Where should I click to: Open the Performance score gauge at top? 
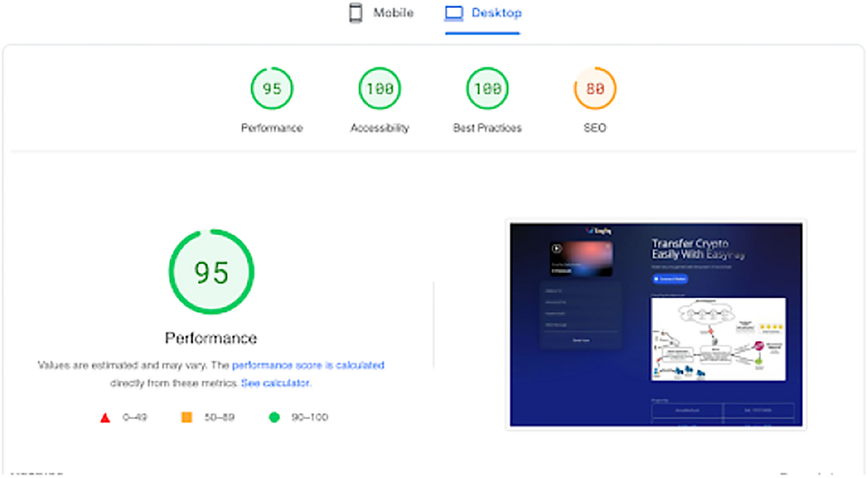pos(272,89)
